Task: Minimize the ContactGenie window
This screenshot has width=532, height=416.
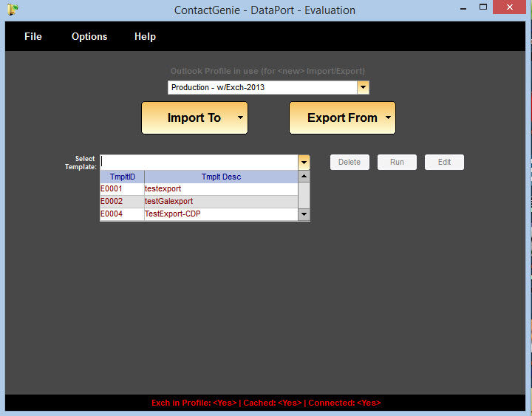Action: tap(463, 8)
